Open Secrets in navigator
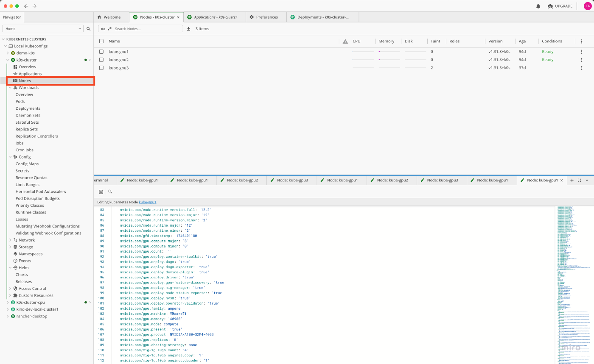This screenshot has height=364, width=594. pyautogui.click(x=22, y=171)
